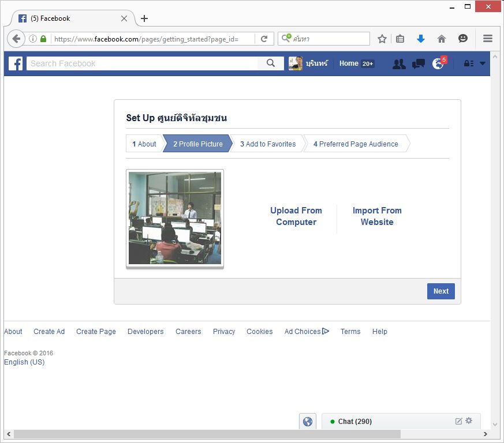Click Import From Website link
The image size is (504, 443).
(377, 216)
